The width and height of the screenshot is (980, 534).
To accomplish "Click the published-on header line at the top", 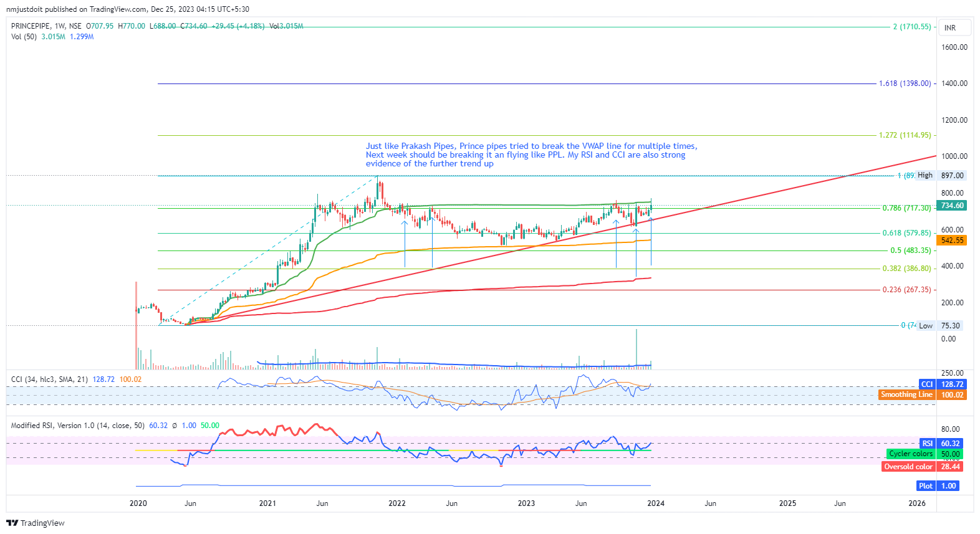I will (128, 9).
